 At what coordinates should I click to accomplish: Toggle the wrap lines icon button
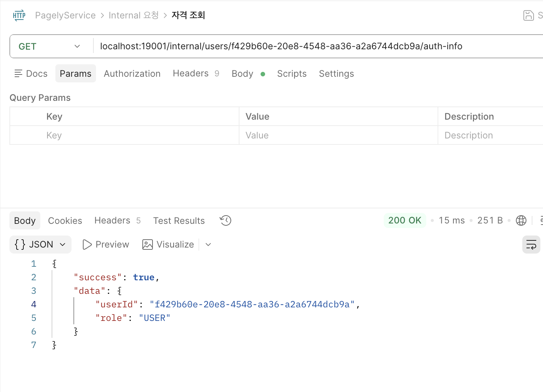[531, 245]
